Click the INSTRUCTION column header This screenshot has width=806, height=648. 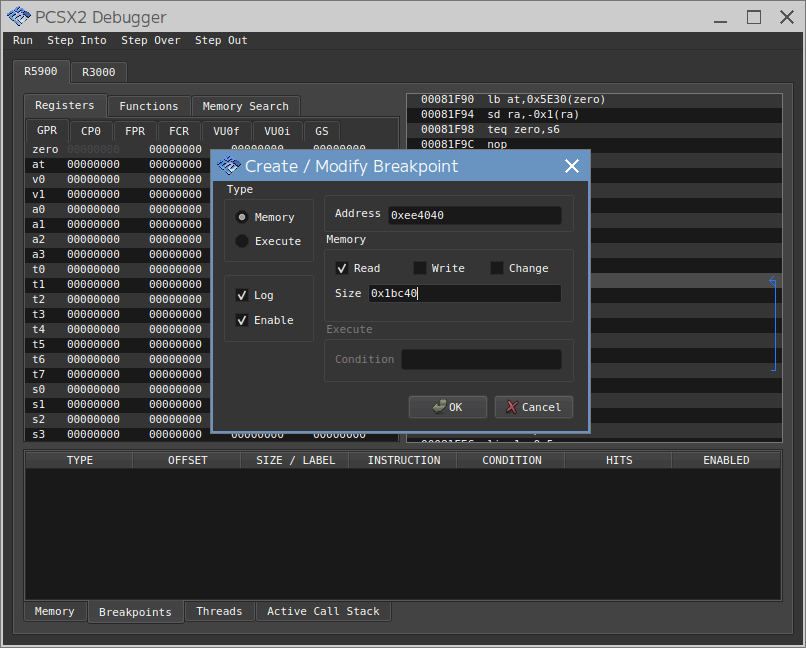pos(404,460)
